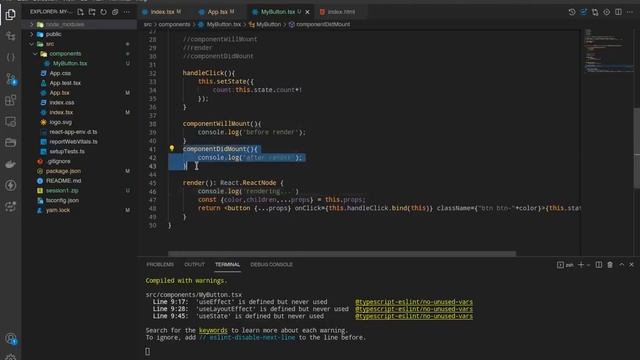Open the curly braces icon in the activity bar

click(x=11, y=58)
